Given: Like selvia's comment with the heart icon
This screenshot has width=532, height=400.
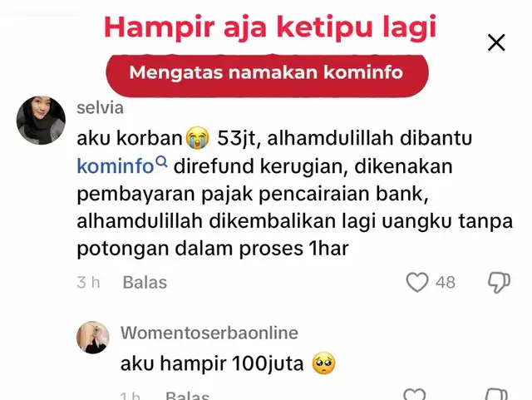Looking at the screenshot, I should [417, 283].
